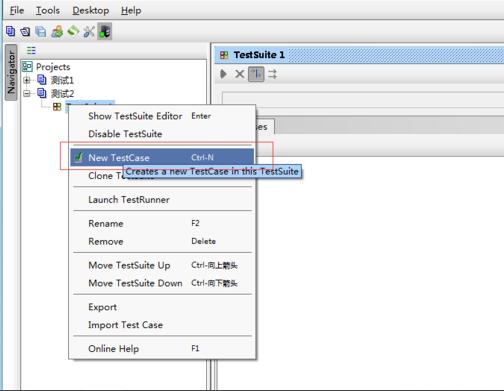Viewport: 504px width, 391px height.
Task: Click the New TestCase menu item icon
Action: point(79,157)
